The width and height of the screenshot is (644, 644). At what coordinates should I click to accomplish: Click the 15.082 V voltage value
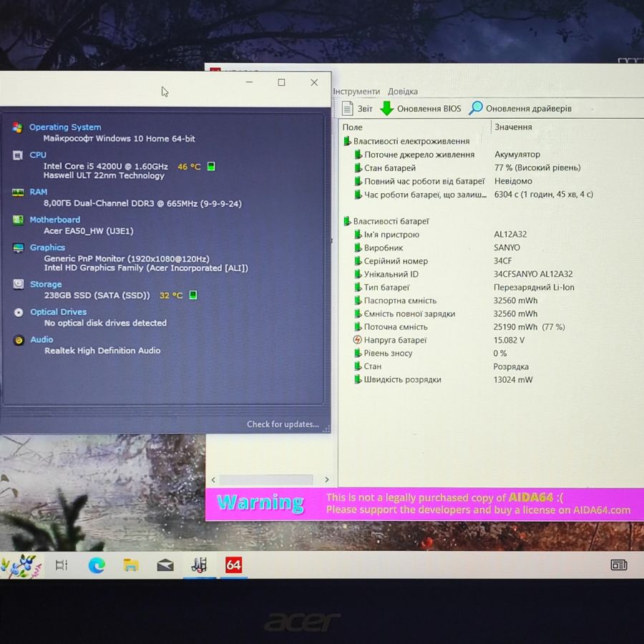tap(509, 340)
